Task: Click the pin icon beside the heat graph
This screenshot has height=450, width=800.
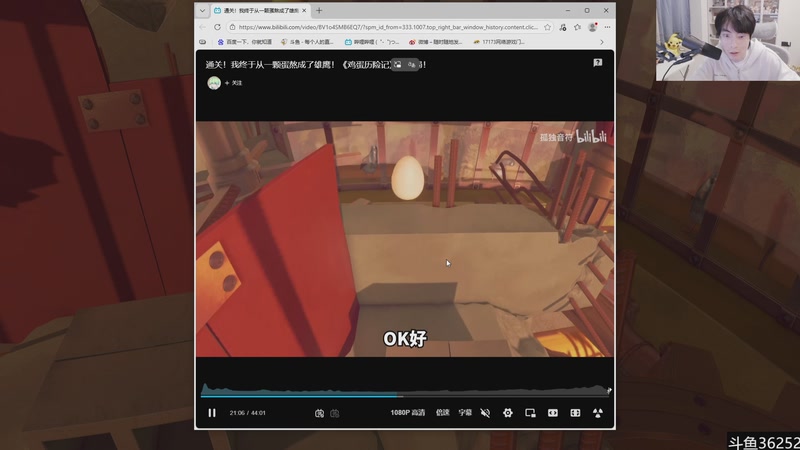Action: click(609, 390)
